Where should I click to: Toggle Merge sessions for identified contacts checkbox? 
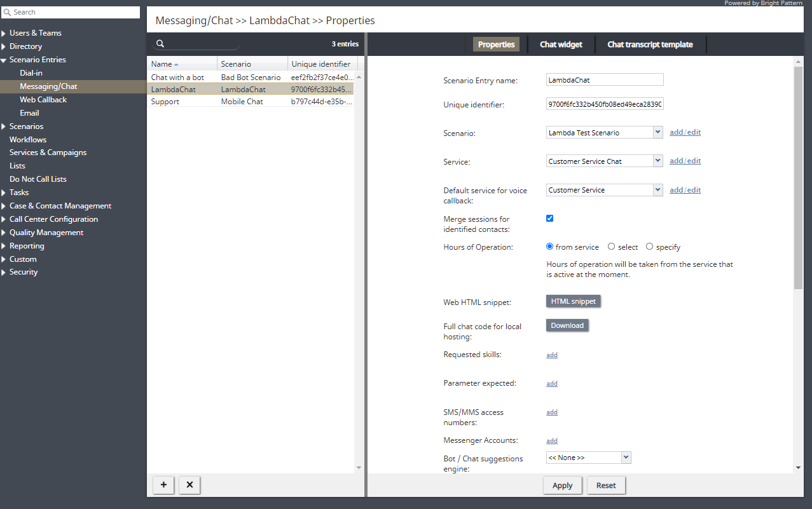coord(550,218)
